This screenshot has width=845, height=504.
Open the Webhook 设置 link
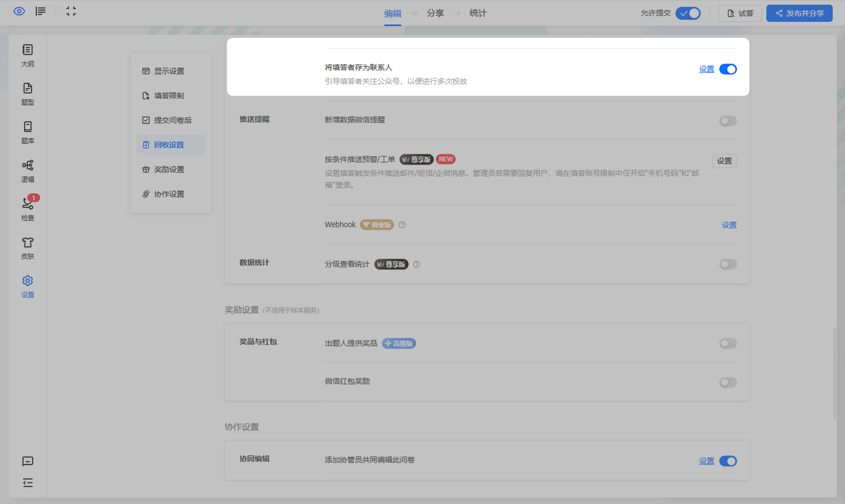[729, 225]
